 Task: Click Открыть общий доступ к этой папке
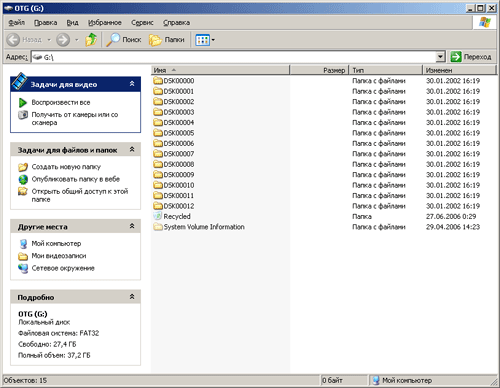click(80, 195)
